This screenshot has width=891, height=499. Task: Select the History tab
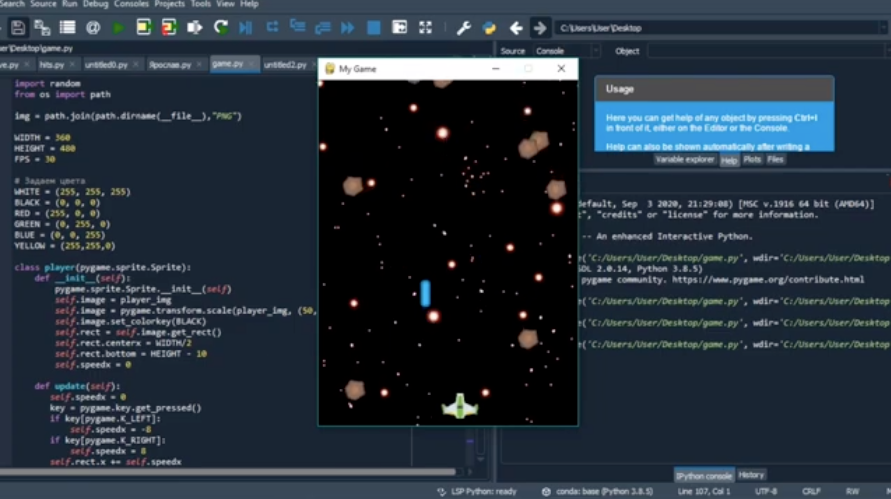[751, 475]
